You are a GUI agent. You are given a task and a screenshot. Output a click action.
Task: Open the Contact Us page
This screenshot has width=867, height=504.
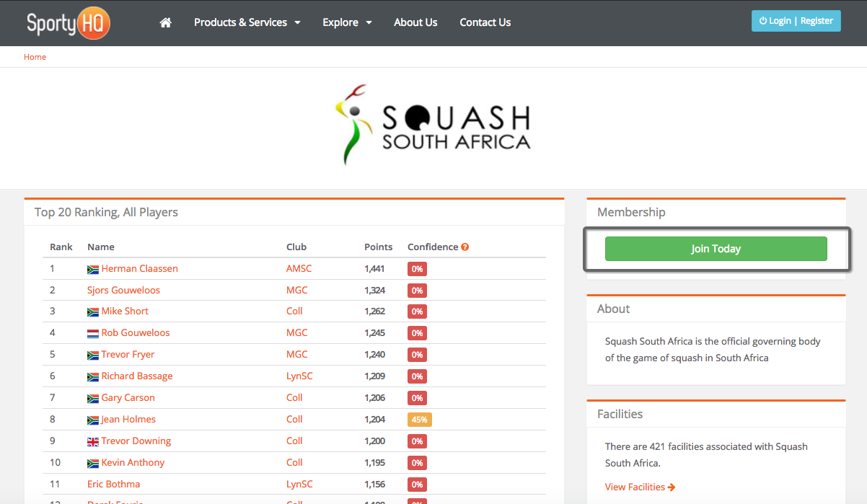click(485, 22)
